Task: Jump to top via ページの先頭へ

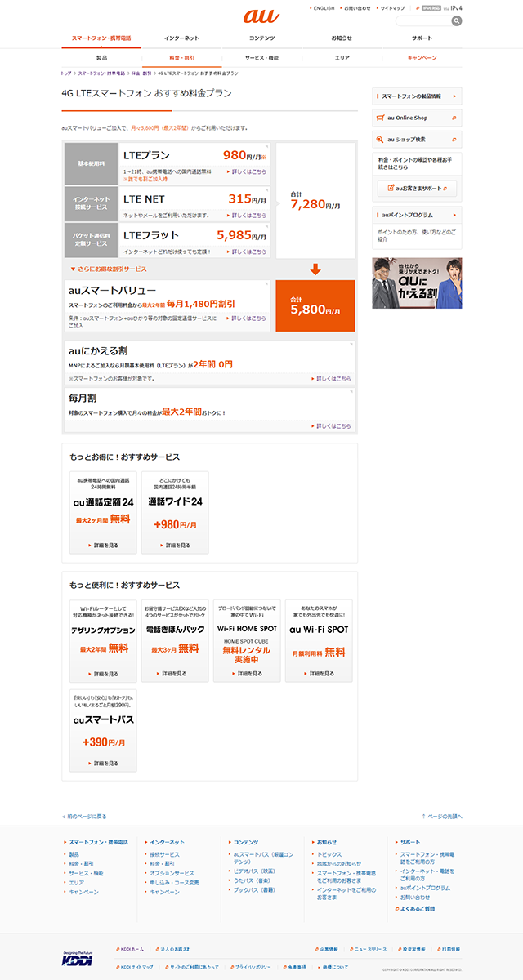Action: pos(442,816)
